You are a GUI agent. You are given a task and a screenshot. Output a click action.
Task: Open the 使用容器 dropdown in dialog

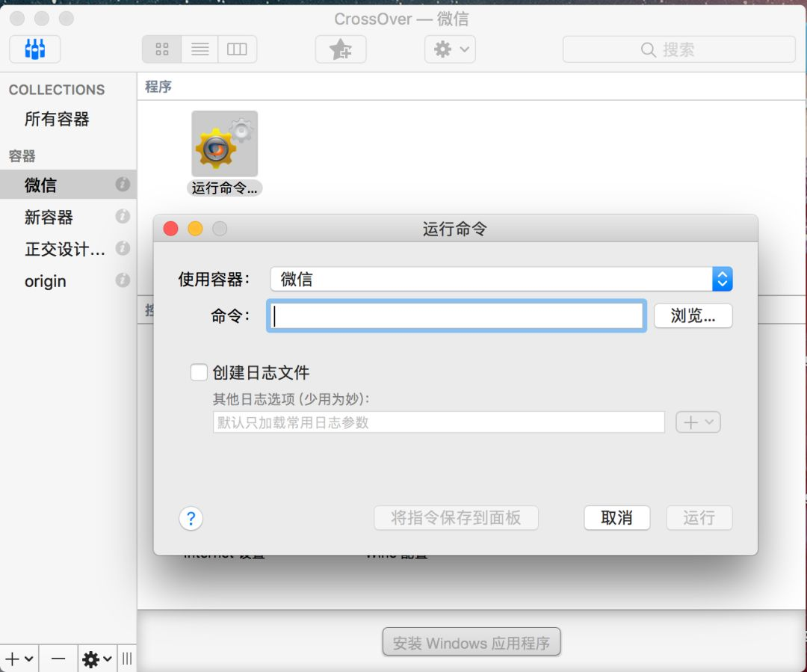tap(501, 279)
